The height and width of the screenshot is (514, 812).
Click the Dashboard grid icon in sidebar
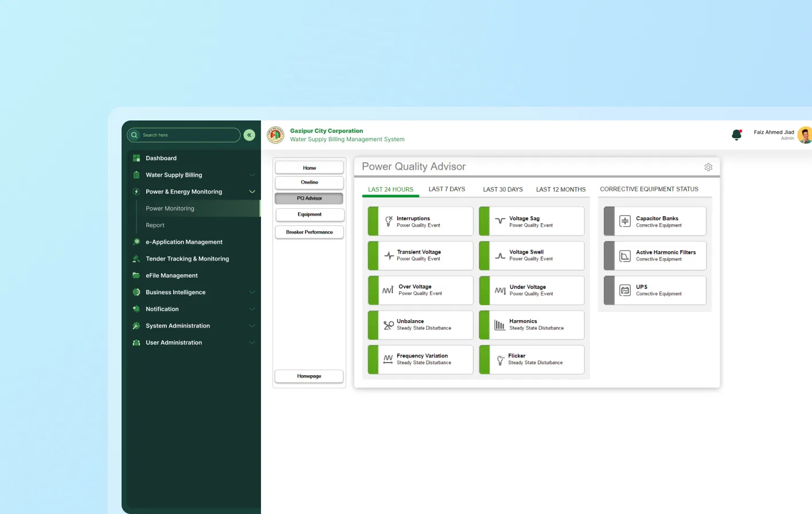coord(136,158)
